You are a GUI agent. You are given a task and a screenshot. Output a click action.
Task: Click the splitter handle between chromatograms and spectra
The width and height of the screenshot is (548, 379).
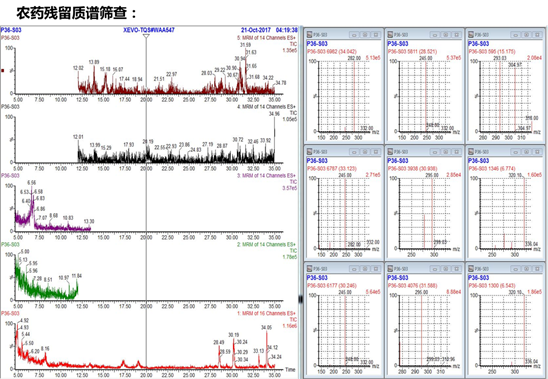[x=301, y=299]
